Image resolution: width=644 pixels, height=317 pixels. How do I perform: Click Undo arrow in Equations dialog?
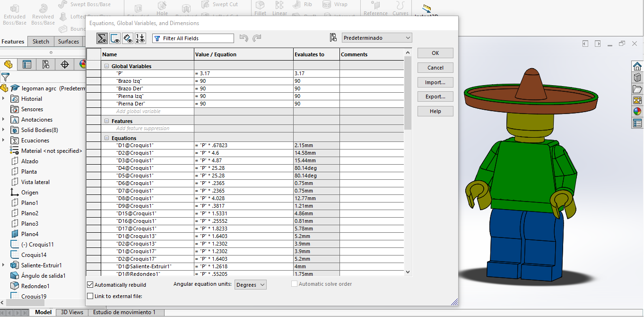(244, 38)
